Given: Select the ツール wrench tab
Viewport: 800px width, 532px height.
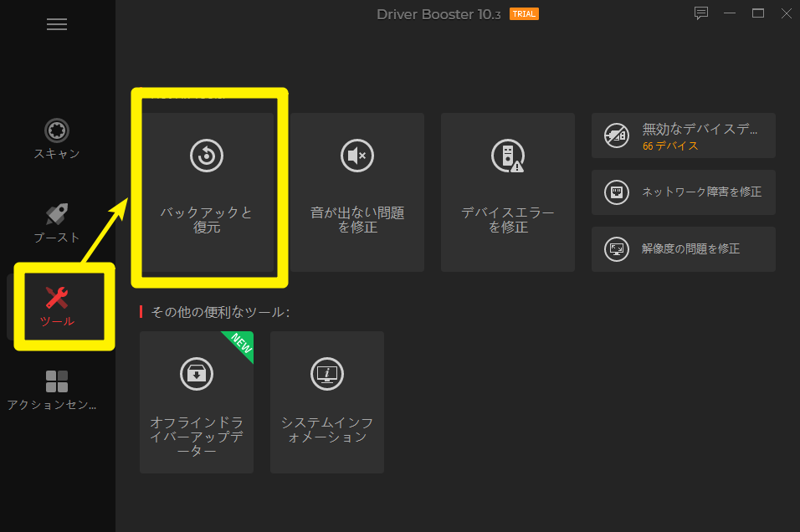Looking at the screenshot, I should tap(57, 306).
